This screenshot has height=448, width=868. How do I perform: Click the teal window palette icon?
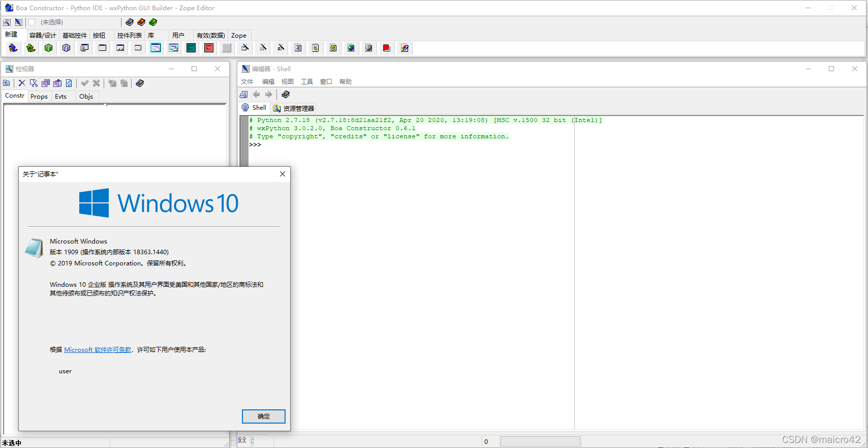point(191,48)
